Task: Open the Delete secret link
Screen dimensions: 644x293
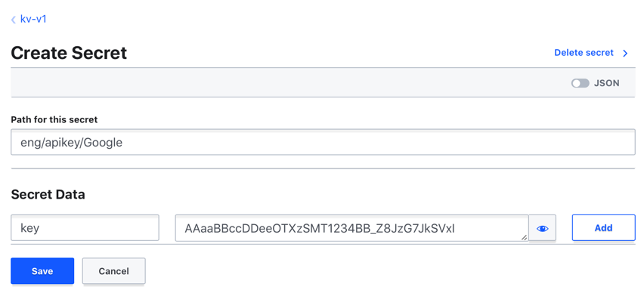Action: click(584, 53)
